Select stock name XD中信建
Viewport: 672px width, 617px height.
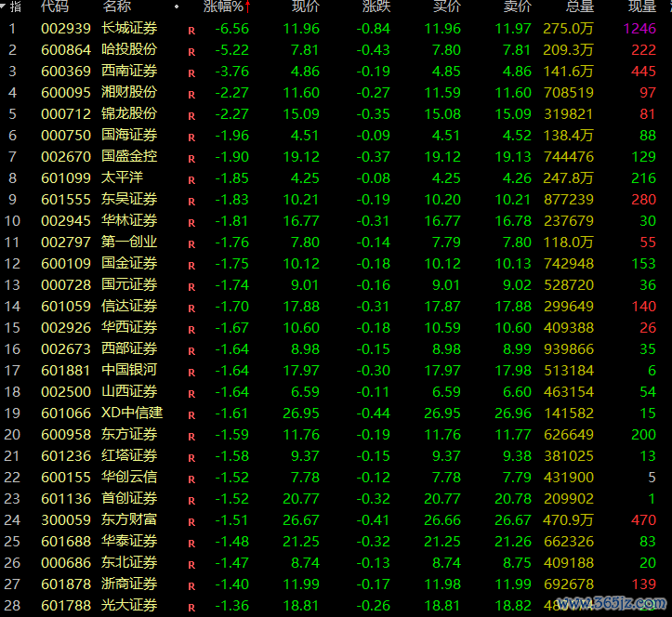tap(132, 414)
